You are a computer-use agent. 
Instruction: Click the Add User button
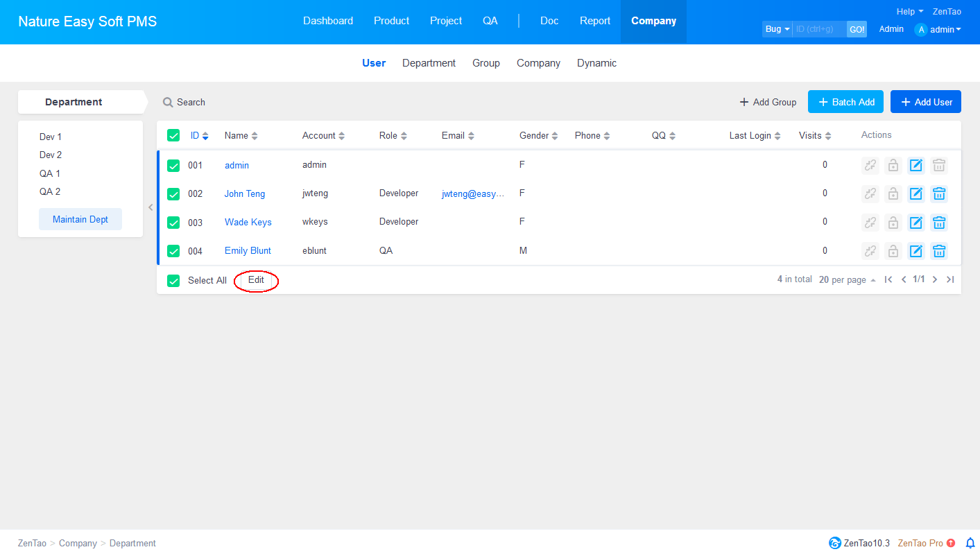926,102
